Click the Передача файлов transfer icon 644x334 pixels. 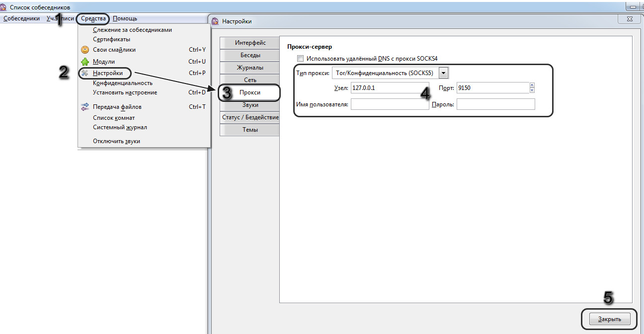point(85,106)
